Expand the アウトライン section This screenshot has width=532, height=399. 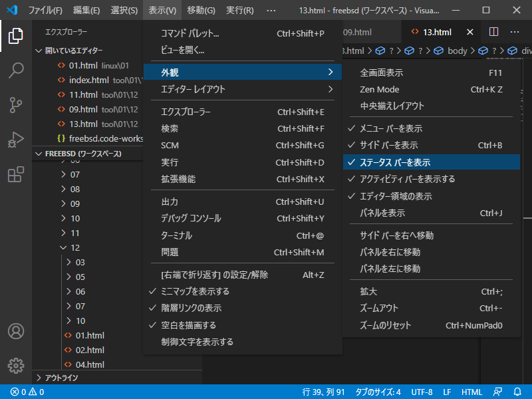[117, 378]
